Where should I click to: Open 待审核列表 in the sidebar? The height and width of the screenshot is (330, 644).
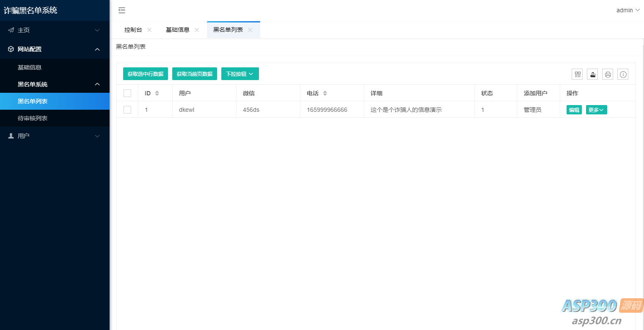33,118
